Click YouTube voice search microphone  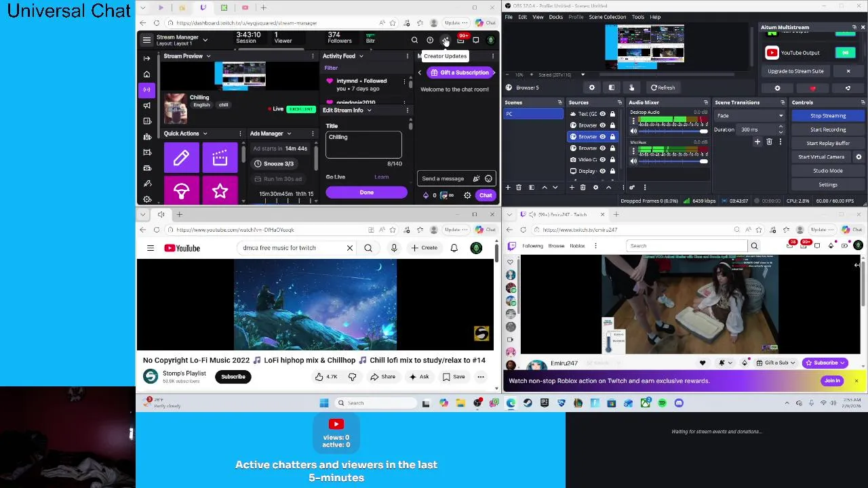[x=394, y=248]
